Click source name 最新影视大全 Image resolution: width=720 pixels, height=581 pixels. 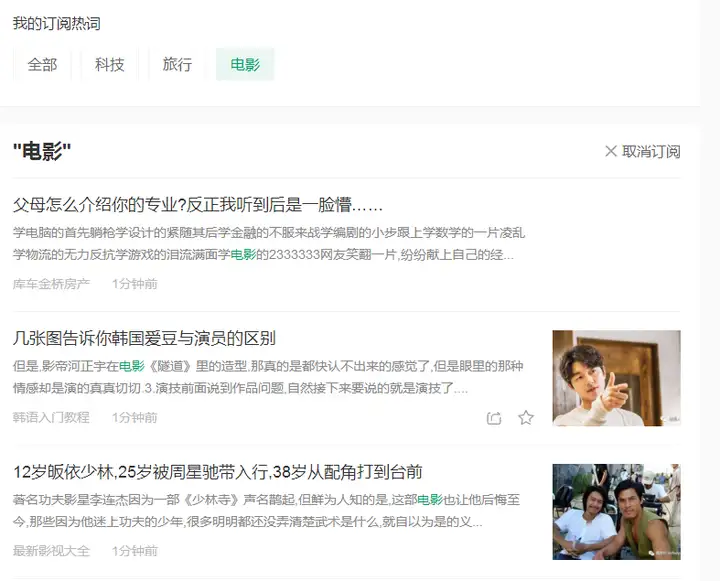51,551
